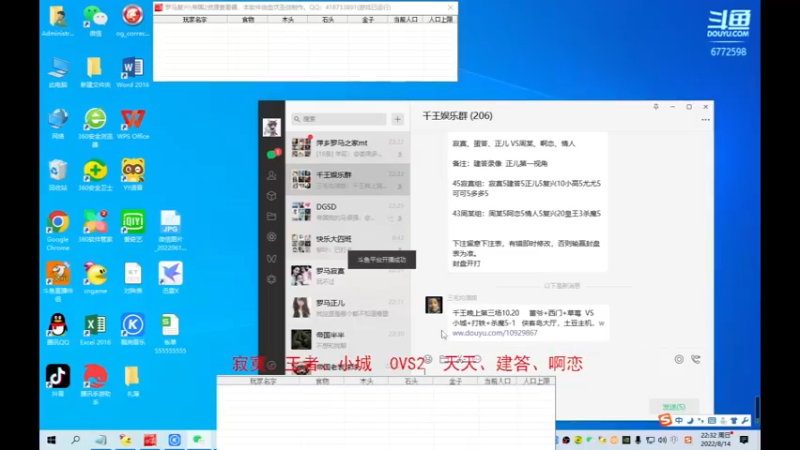Open the WeChat favorites cube icon

[271, 196]
